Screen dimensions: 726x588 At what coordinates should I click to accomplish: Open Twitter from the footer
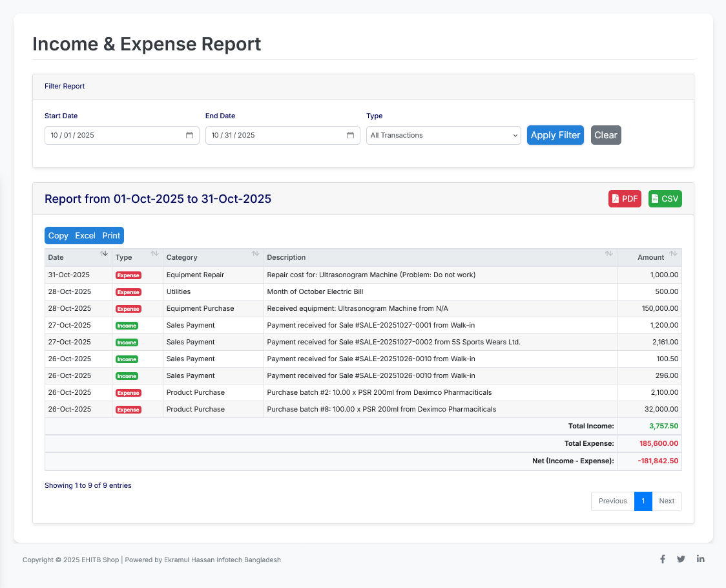[681, 559]
